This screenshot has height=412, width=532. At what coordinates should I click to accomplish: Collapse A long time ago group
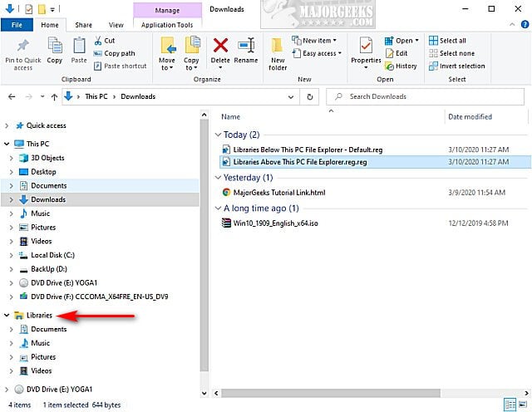click(x=218, y=208)
